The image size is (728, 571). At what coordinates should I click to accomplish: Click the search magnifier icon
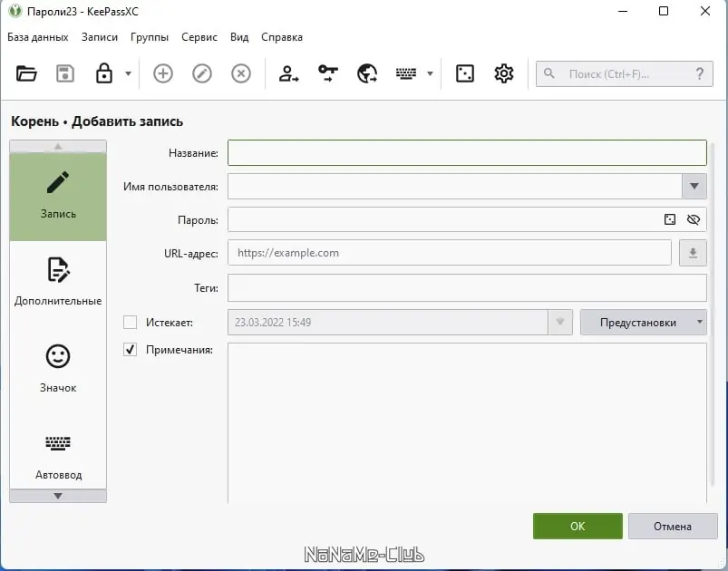[548, 73]
